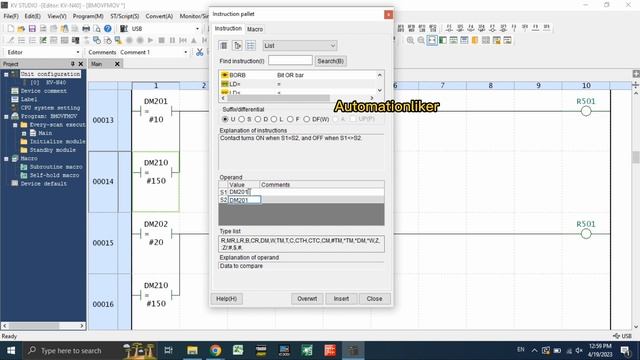
Task: Click the green project panel toggle icon
Action: click(443, 40)
